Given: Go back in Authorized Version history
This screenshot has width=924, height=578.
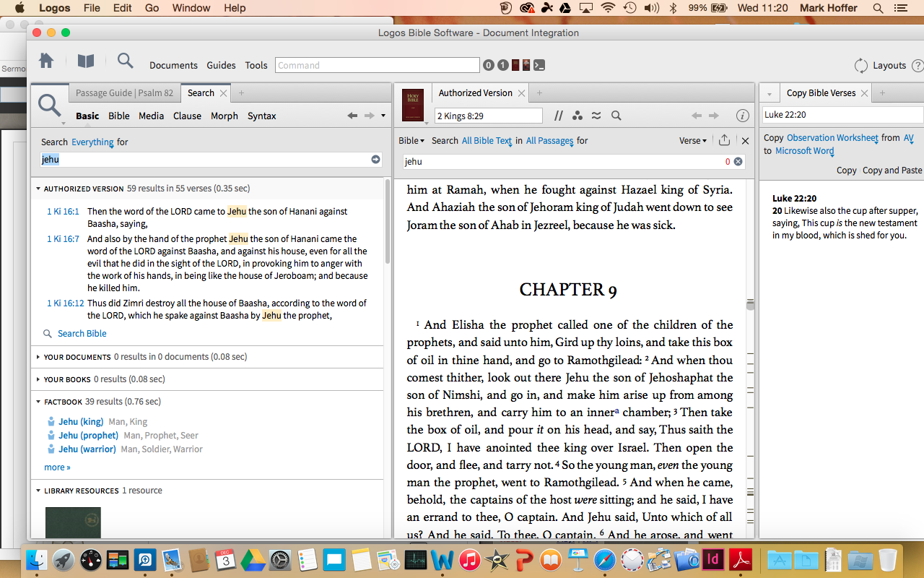Looking at the screenshot, I should tap(697, 116).
